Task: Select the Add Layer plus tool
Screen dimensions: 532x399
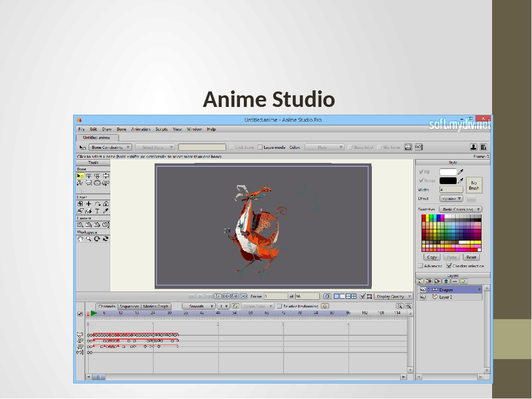Action: pyautogui.click(x=89, y=203)
